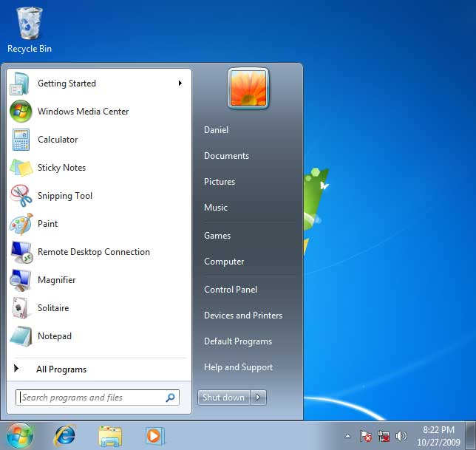Open the Documents library
The width and height of the screenshot is (476, 450).
tap(226, 156)
